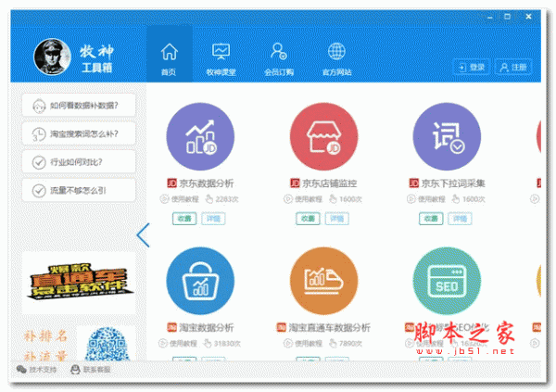Viewport: 556px width, 392px height.
Task: Open the 淘宝搜索词怎么补 help question
Action: point(79,133)
